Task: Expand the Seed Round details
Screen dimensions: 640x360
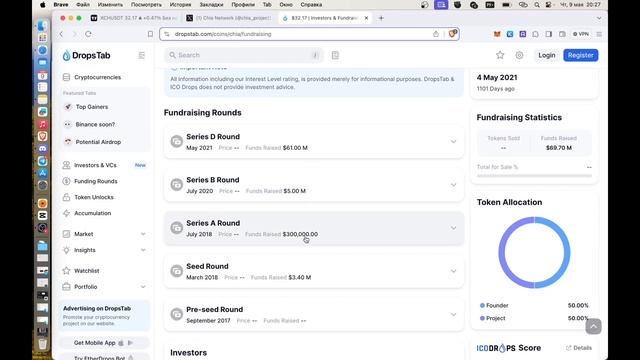Action: click(453, 271)
